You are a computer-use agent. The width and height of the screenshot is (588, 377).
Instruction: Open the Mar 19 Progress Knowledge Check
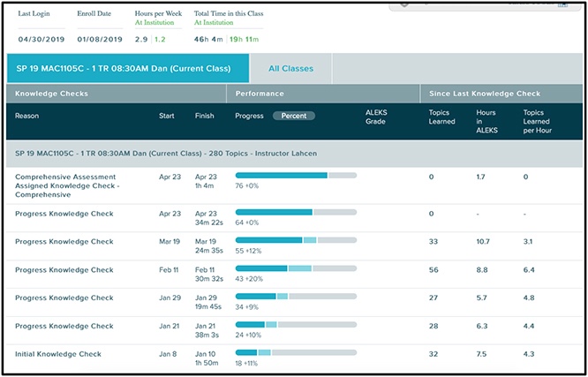click(x=64, y=241)
